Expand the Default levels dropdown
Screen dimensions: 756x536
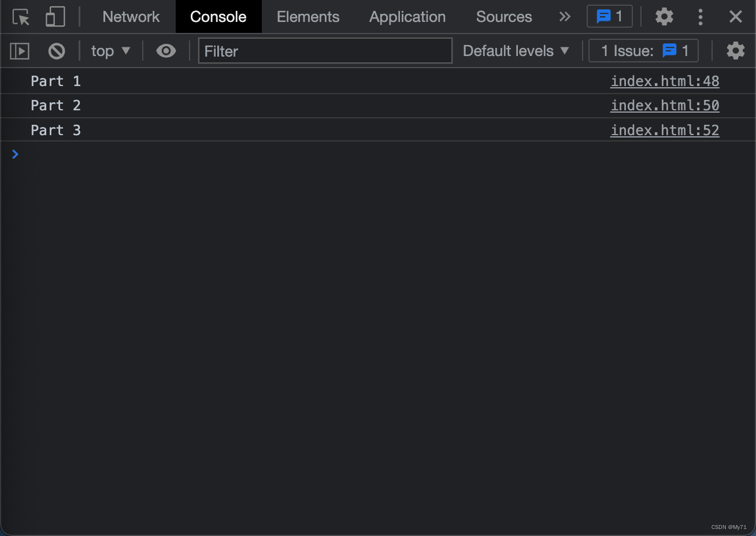pyautogui.click(x=516, y=51)
